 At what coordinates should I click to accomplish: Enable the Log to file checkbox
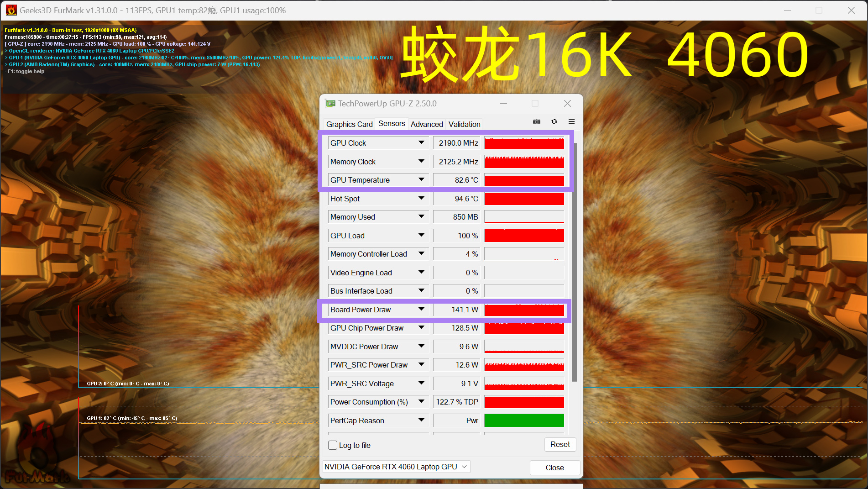click(333, 445)
